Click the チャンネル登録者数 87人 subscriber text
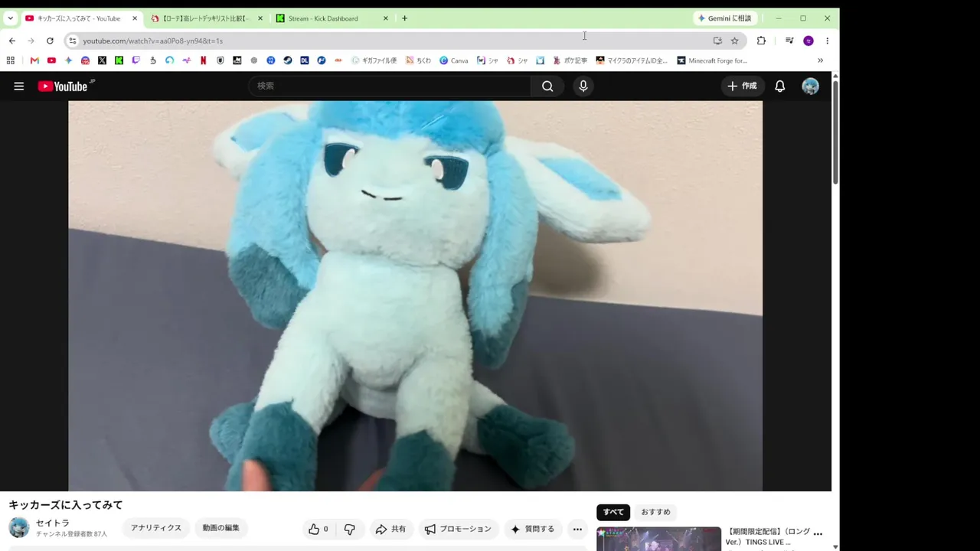The height and width of the screenshot is (551, 980). point(71,534)
